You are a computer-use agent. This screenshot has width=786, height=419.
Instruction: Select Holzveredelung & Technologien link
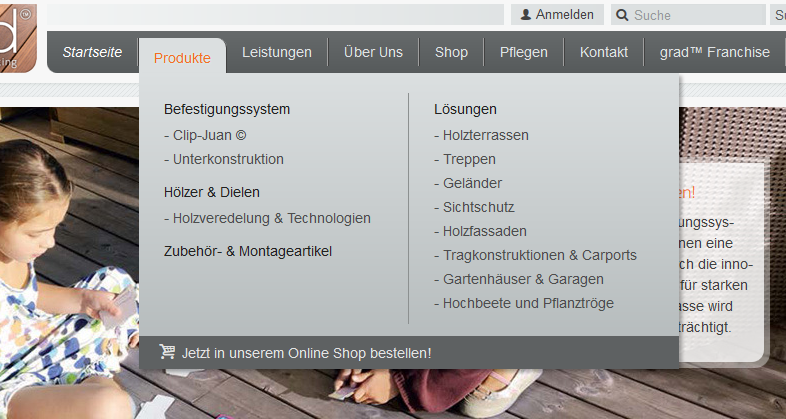point(267,219)
